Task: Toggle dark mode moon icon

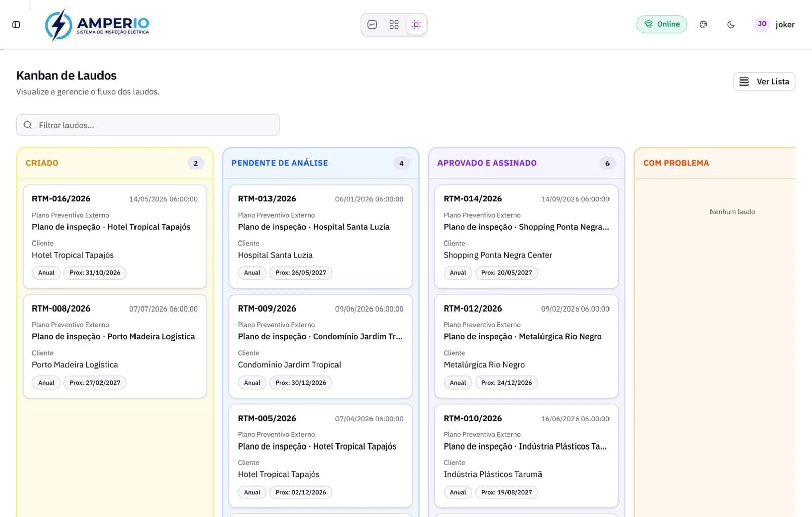Action: tap(731, 24)
